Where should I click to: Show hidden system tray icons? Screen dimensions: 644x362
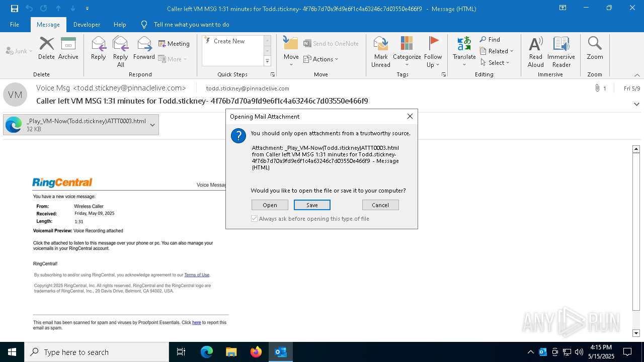(x=530, y=352)
